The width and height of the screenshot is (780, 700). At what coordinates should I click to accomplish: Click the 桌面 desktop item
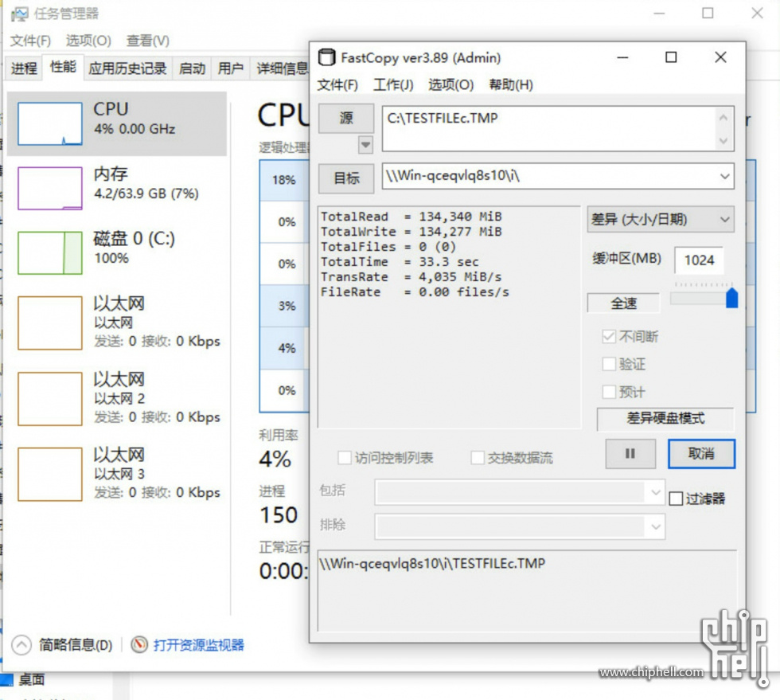click(x=32, y=679)
